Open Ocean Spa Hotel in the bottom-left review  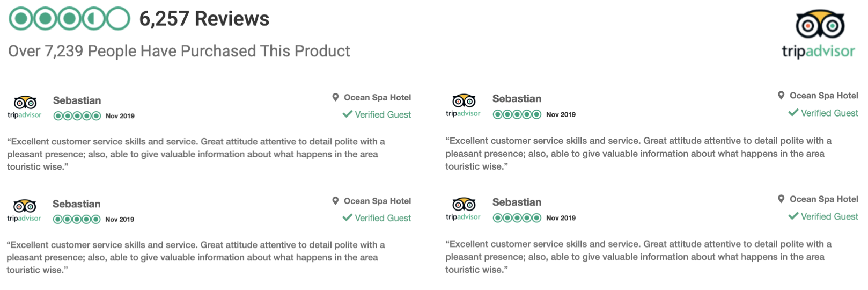377,201
